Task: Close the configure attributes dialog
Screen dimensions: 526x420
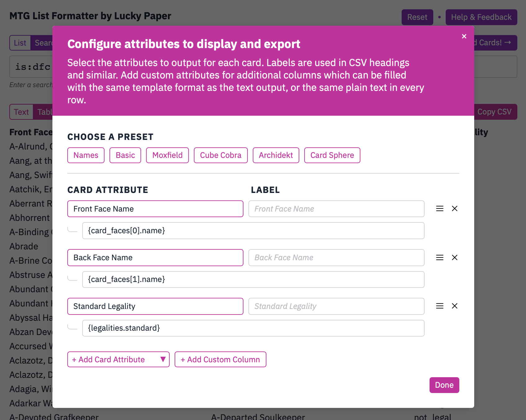Action: [x=464, y=36]
